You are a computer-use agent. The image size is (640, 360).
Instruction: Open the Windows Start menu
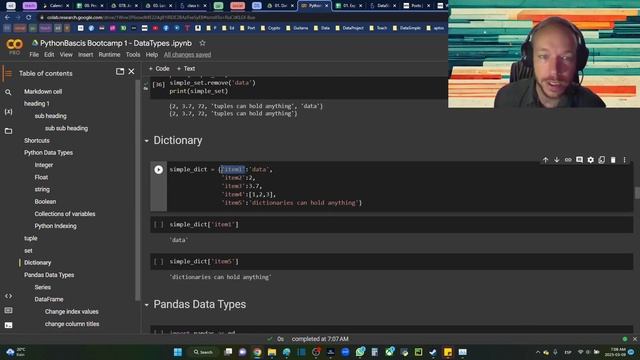178,352
